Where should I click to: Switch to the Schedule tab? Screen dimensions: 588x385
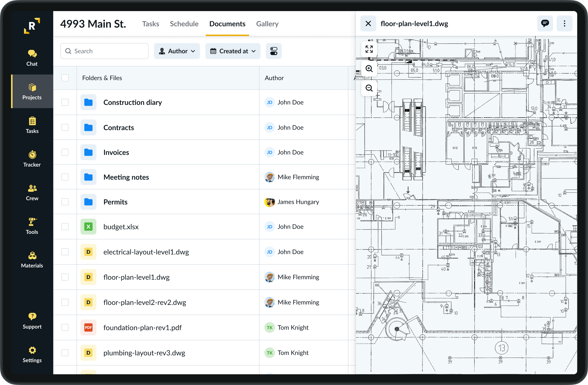click(184, 24)
